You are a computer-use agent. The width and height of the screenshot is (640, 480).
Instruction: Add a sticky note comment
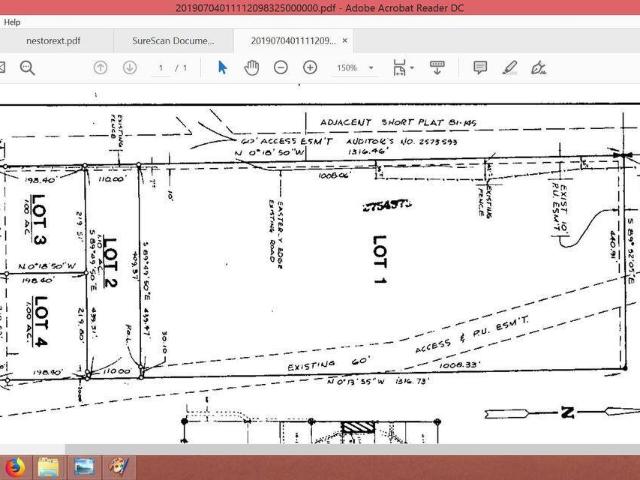[x=480, y=68]
